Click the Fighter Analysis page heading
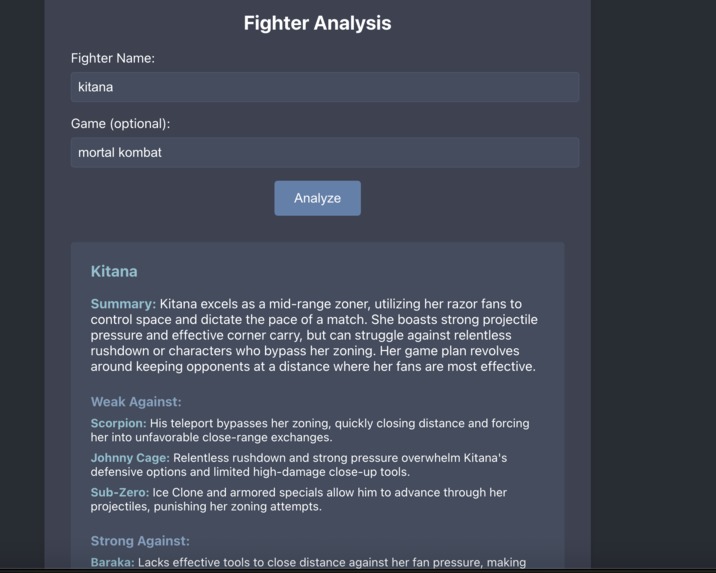The width and height of the screenshot is (716, 573). pos(317,23)
